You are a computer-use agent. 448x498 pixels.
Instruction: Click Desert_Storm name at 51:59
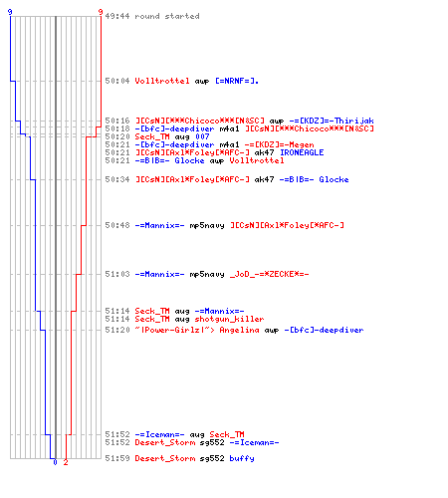[165, 458]
